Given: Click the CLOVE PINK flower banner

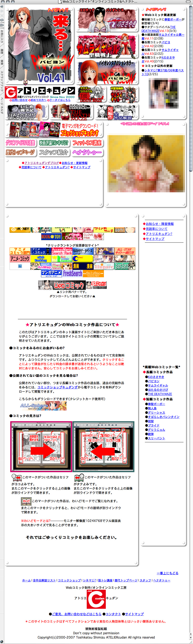Looking at the screenshot, I should tap(93, 236).
